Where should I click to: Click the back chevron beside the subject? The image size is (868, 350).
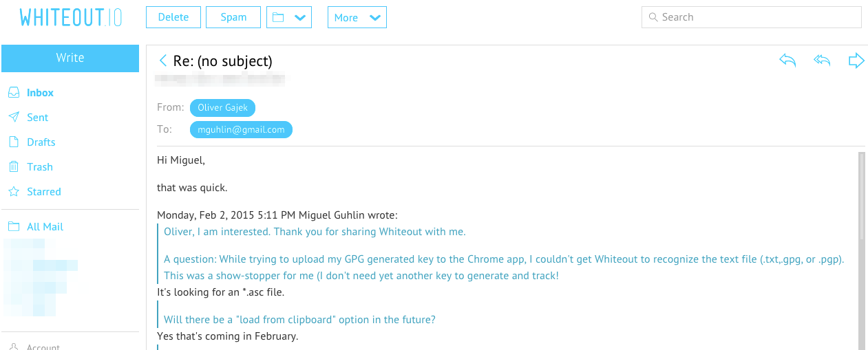pos(163,61)
